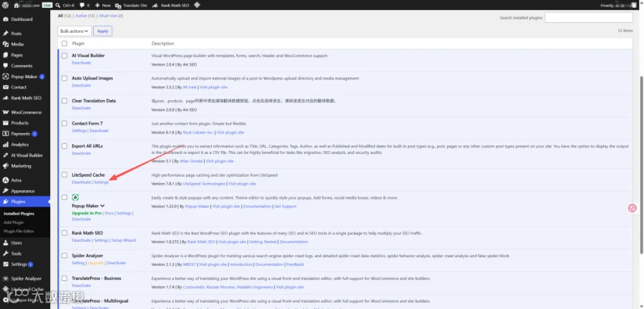Open the Bulk actions dropdown

[74, 31]
